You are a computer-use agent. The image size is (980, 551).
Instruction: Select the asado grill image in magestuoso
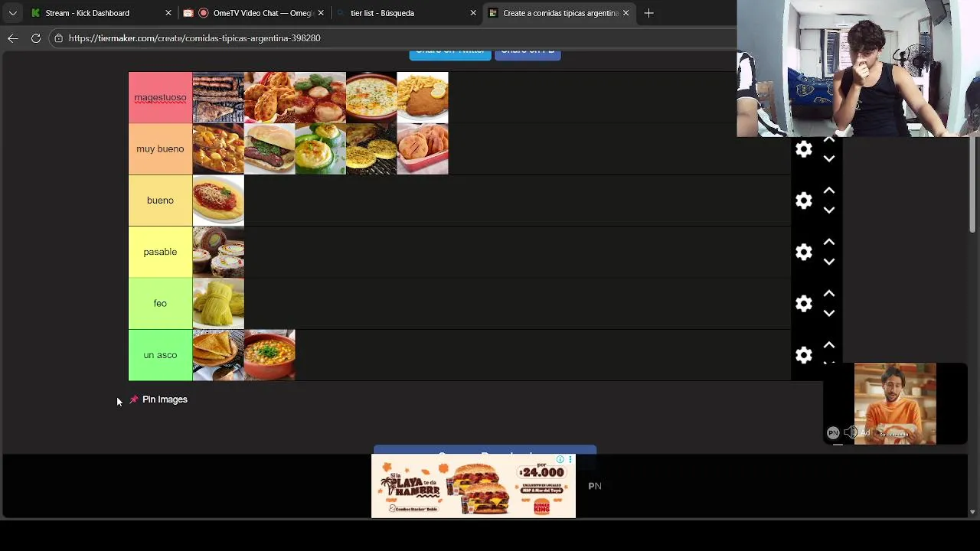[218, 97]
